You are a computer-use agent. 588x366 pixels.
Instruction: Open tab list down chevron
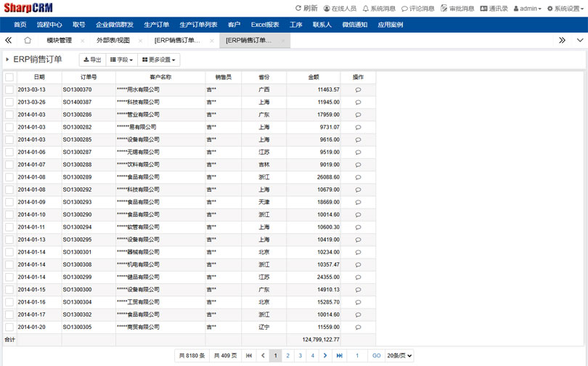point(580,40)
